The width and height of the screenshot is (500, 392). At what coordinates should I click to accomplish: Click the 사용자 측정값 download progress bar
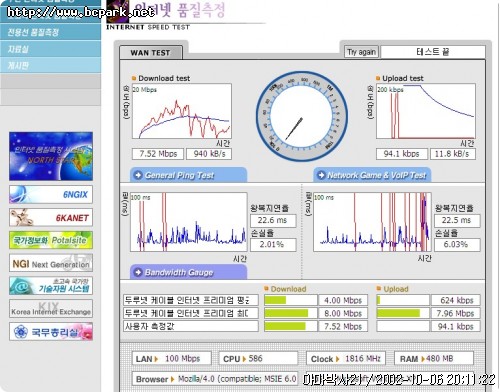click(290, 326)
